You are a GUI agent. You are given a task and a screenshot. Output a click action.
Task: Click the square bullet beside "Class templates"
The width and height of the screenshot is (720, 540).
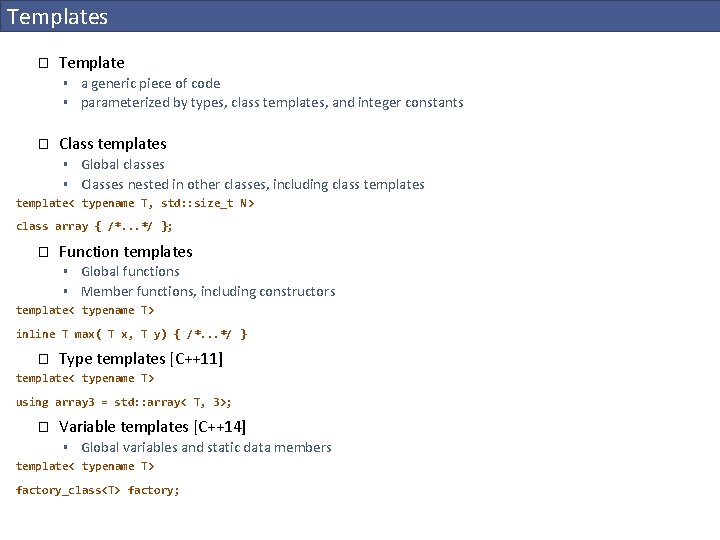click(43, 144)
